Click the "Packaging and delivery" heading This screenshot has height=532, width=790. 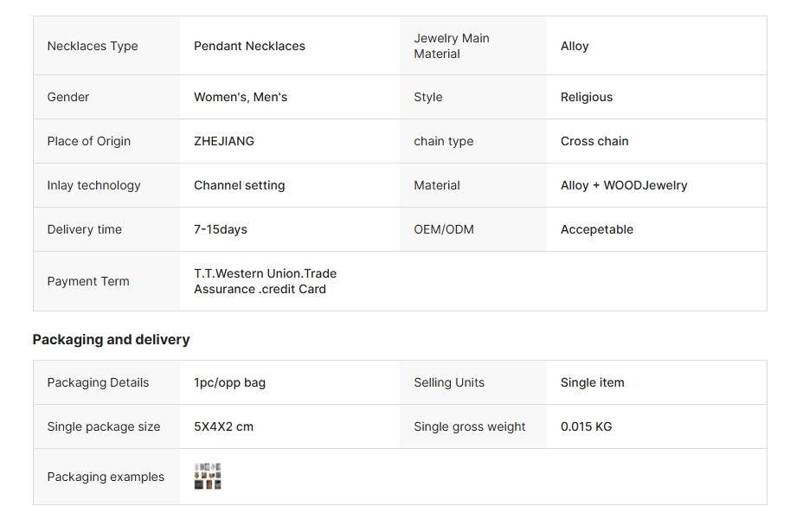112,340
